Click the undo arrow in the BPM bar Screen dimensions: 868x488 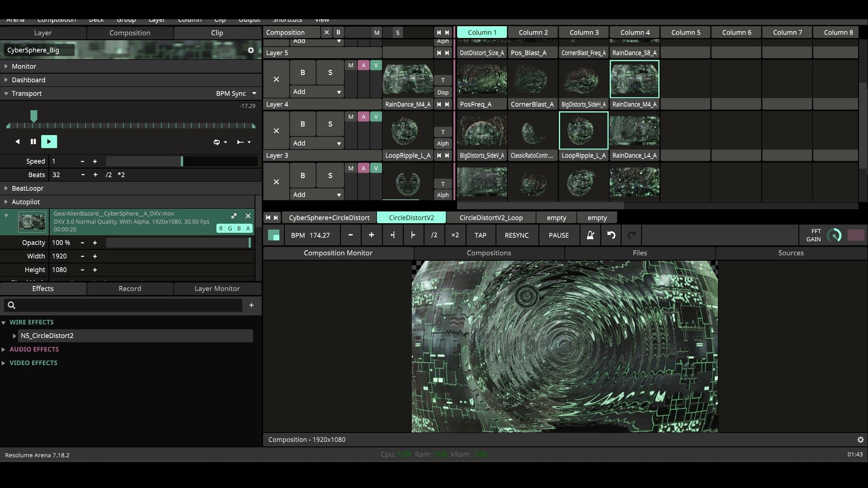[x=611, y=235]
